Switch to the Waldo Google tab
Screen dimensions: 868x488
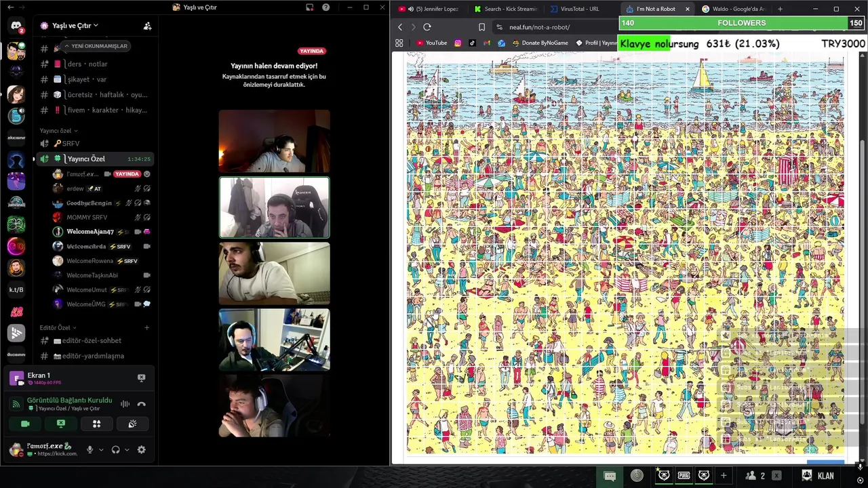[734, 9]
